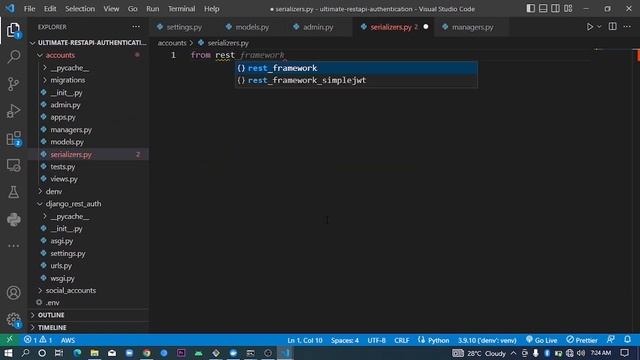Image resolution: width=640 pixels, height=360 pixels.
Task: Open the Testing flask view
Action: [x=13, y=192]
